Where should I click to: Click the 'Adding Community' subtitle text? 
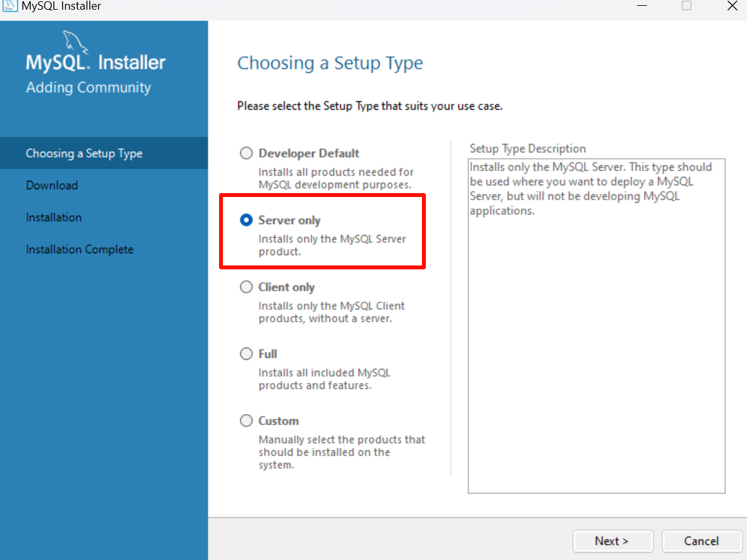point(89,88)
